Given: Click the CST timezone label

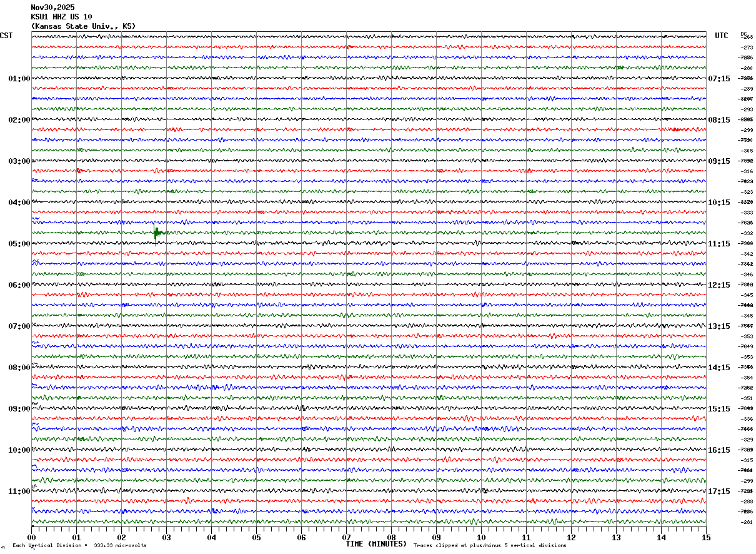Looking at the screenshot, I should coord(6,36).
